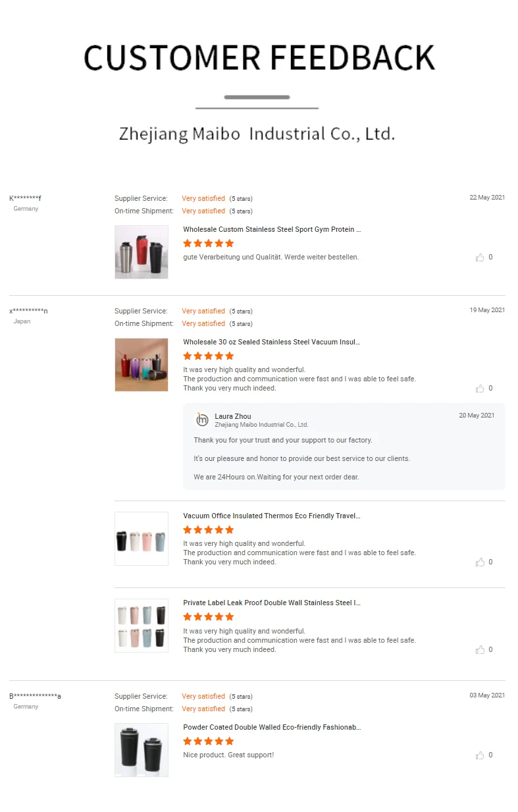
Task: Open Powder Coated Double Walled Eco-friendly link
Action: (x=272, y=728)
